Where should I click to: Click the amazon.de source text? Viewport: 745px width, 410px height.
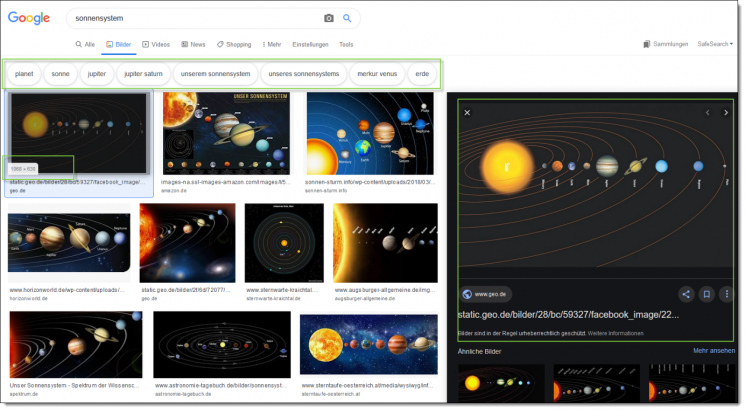point(174,191)
